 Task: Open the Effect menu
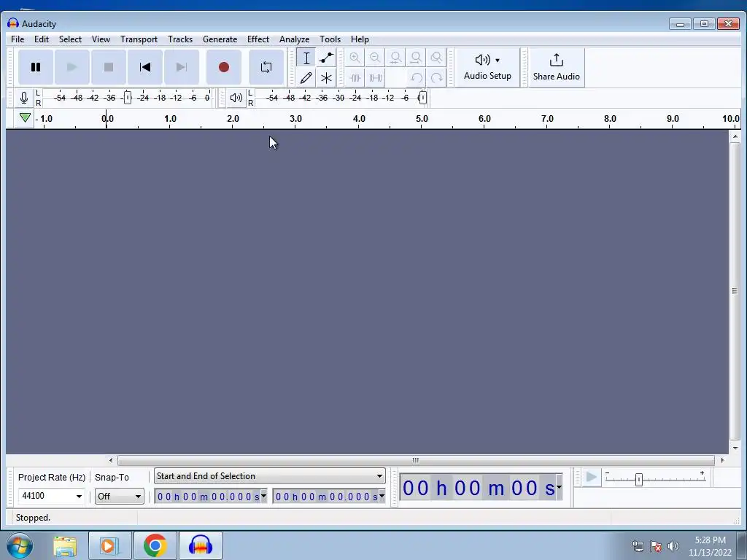tap(258, 39)
